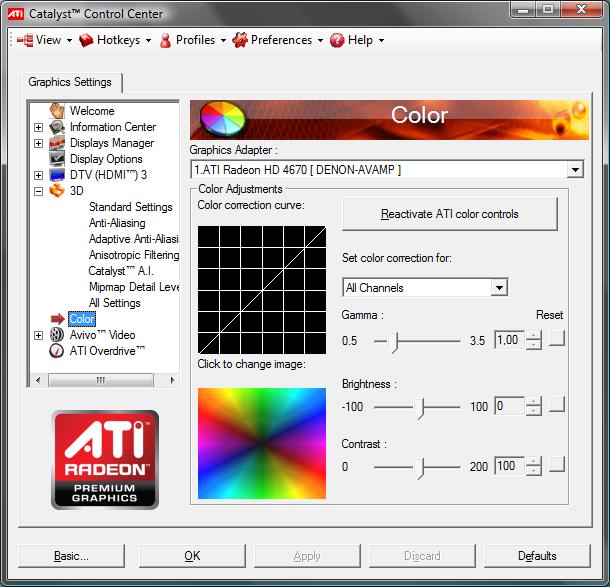
Task: Click the 3D cube icon in tree
Action: (x=57, y=191)
